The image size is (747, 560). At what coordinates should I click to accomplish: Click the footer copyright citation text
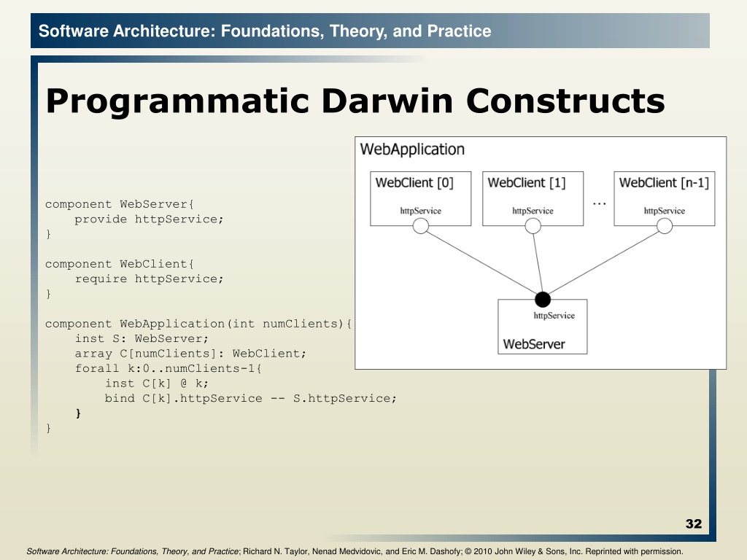(355, 551)
